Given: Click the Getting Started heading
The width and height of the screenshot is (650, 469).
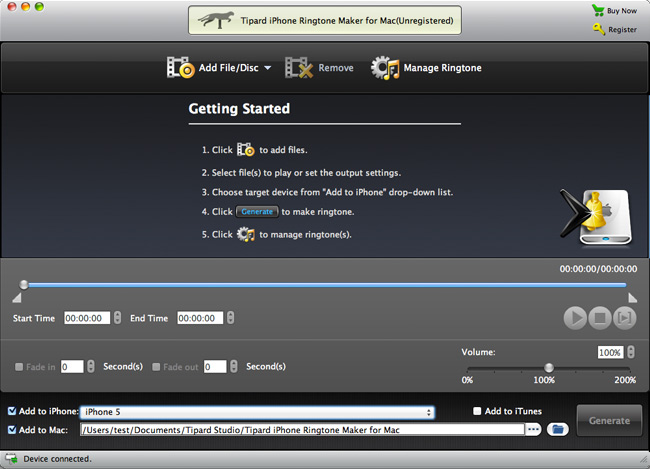Looking at the screenshot, I should click(x=239, y=109).
